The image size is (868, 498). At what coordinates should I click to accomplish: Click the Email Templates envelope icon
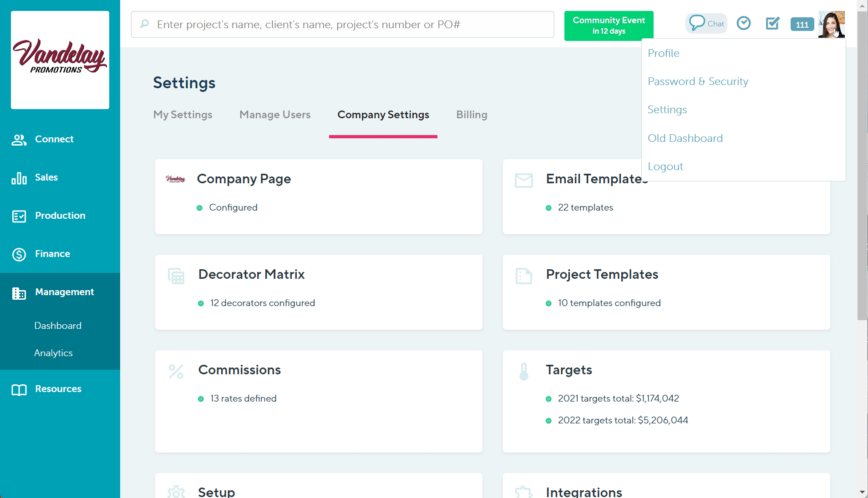523,180
